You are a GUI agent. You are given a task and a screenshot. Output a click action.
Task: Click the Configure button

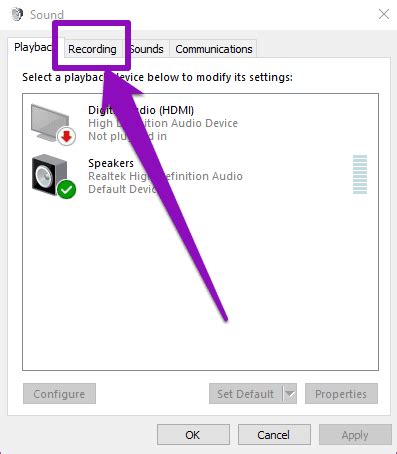pos(59,394)
